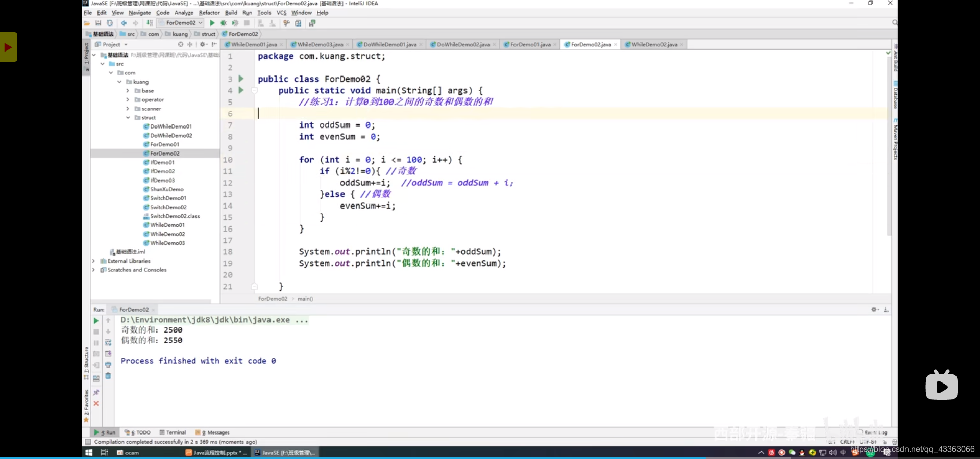Save all files with the floppy disk icon

click(99, 23)
